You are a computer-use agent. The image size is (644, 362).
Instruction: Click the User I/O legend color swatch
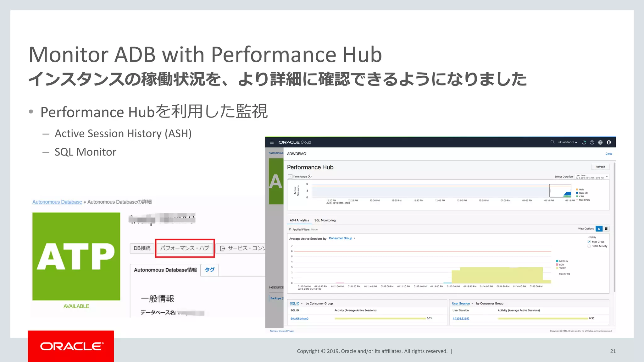577,193
